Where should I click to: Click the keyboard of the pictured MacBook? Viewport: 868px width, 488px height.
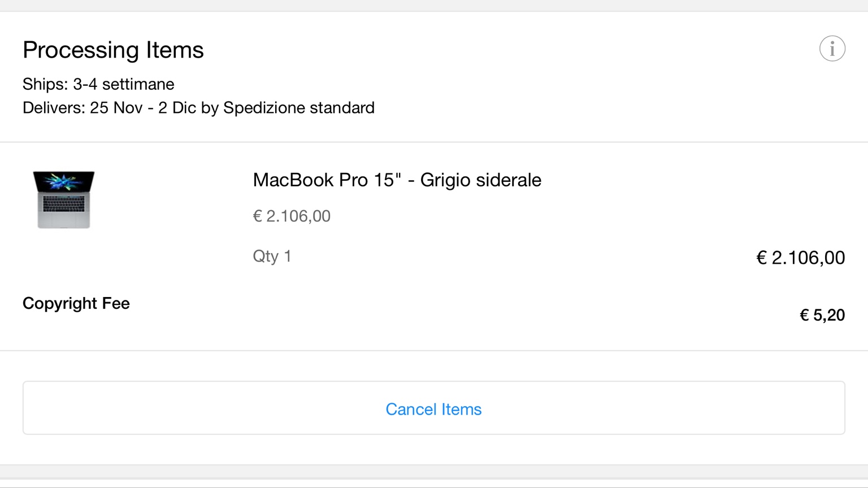[64, 203]
